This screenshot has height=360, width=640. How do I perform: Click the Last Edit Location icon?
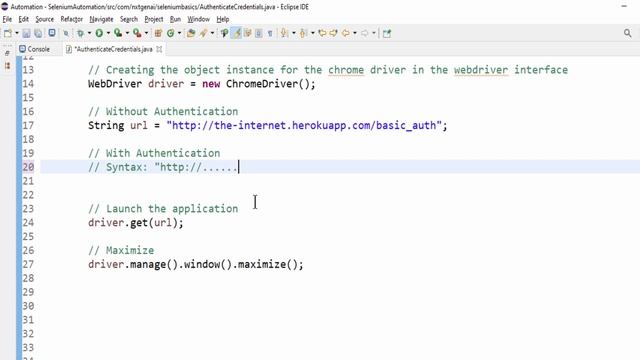tap(322, 33)
